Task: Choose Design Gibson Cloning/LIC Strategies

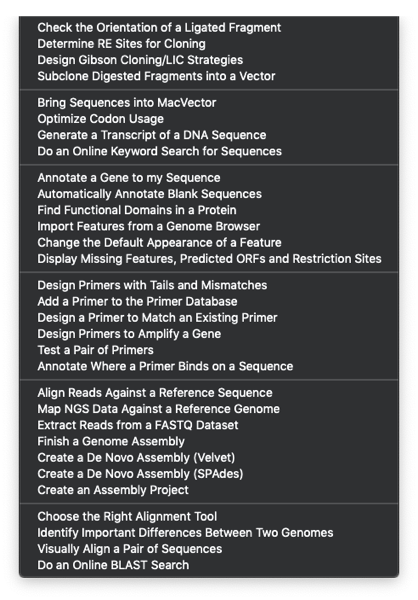Action: click(x=209, y=60)
